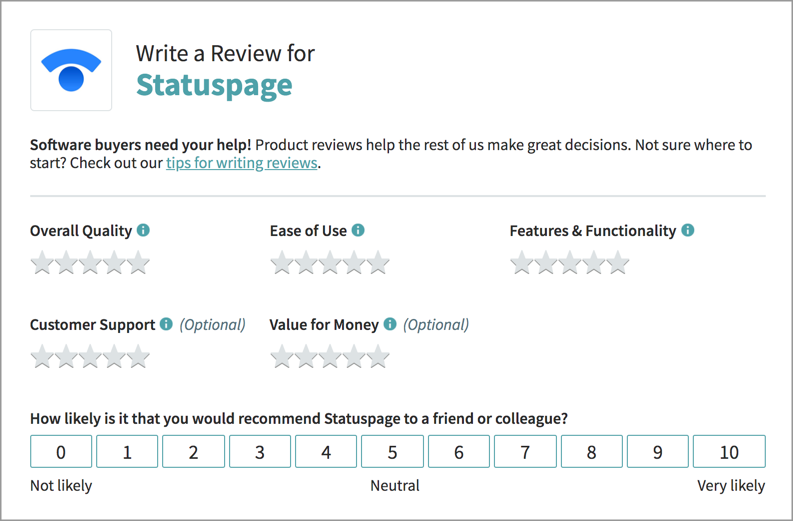Rate Value for Money two stars
The width and height of the screenshot is (793, 521).
tap(306, 357)
